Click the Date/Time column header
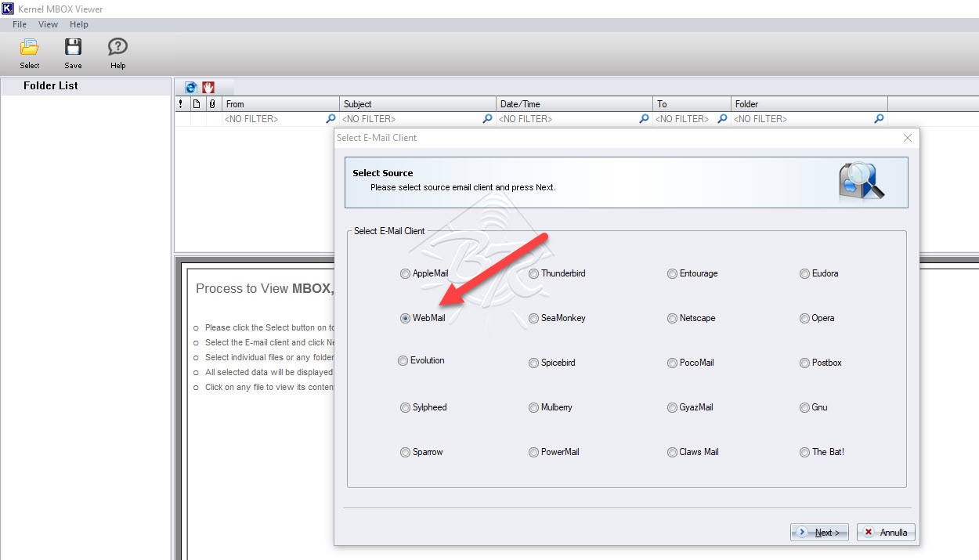This screenshot has width=979, height=560. (x=574, y=103)
